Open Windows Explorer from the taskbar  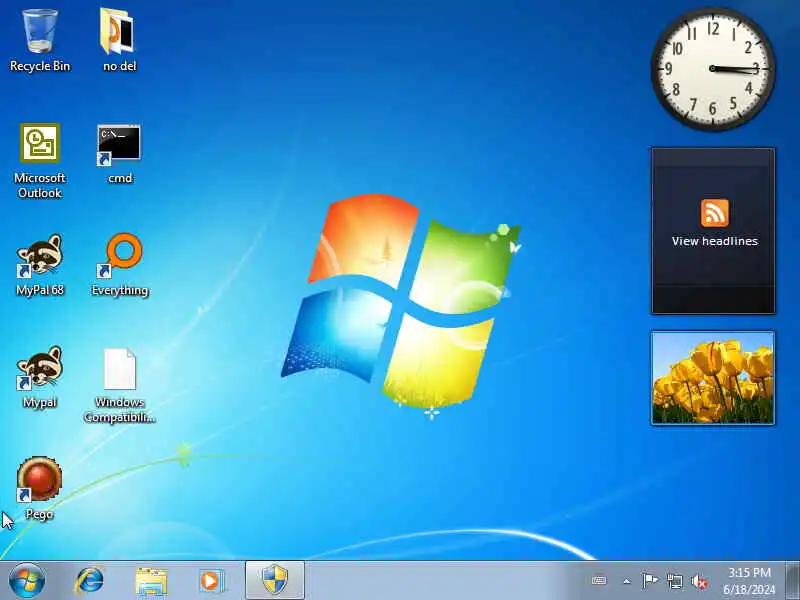[151, 581]
